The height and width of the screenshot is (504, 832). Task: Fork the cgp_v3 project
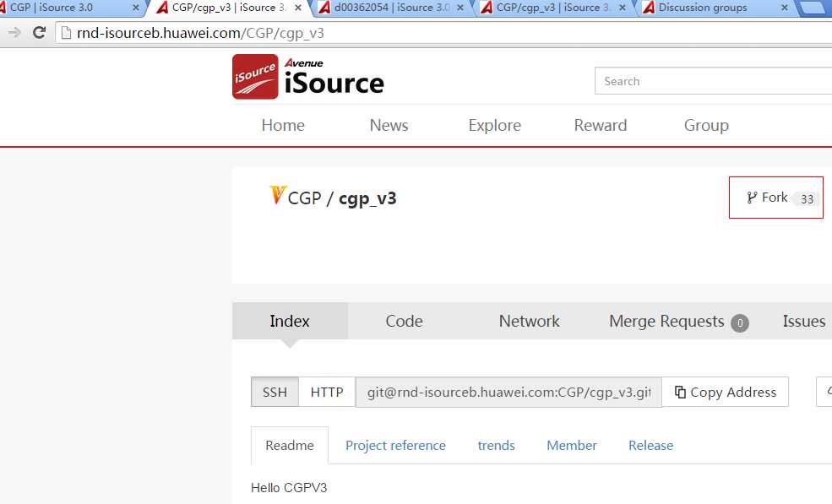[x=775, y=198]
